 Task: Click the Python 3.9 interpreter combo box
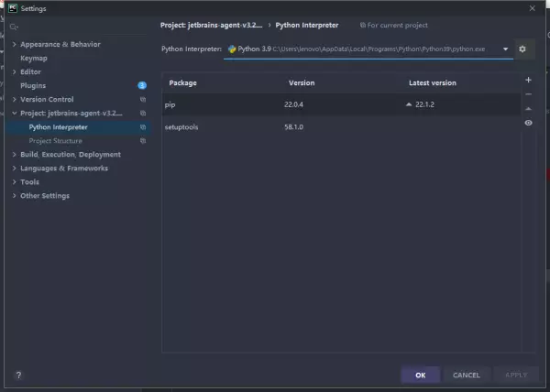[368, 49]
